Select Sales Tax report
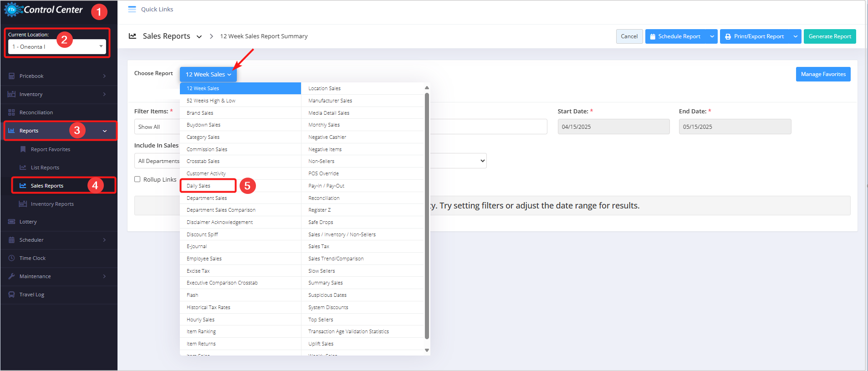The height and width of the screenshot is (371, 868). point(363,246)
